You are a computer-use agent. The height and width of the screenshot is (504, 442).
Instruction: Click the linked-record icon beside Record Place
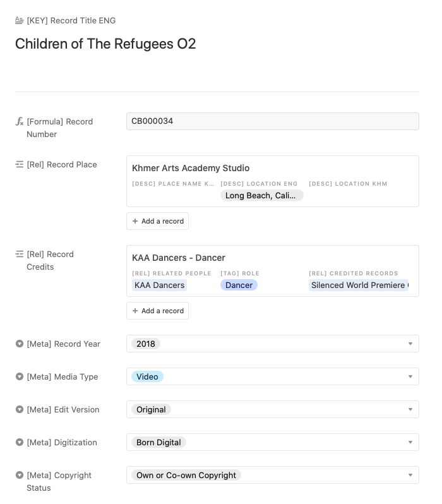[x=20, y=164]
